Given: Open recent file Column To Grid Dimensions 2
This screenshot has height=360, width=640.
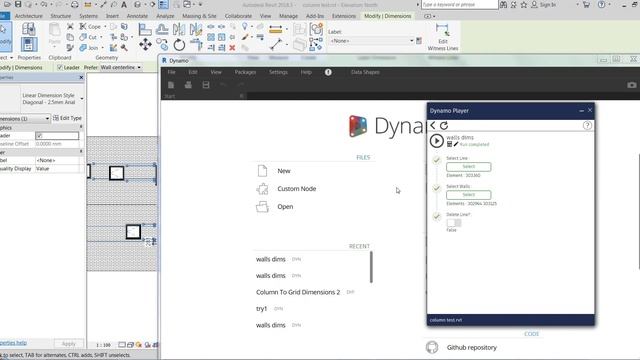Looking at the screenshot, I should click(x=298, y=292).
